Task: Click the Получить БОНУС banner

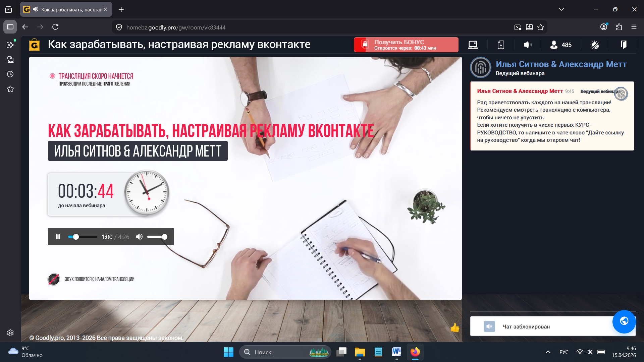Action: 406,45
